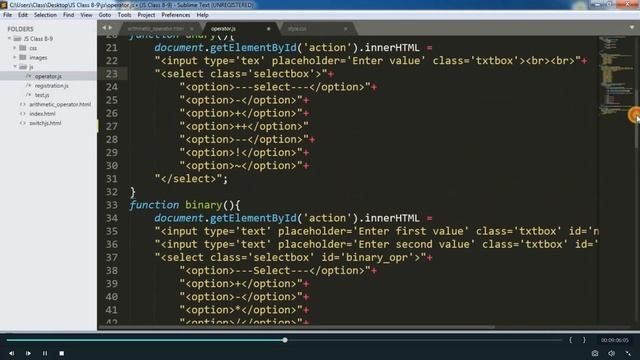Open switchjs.html from sidebar

45,123
